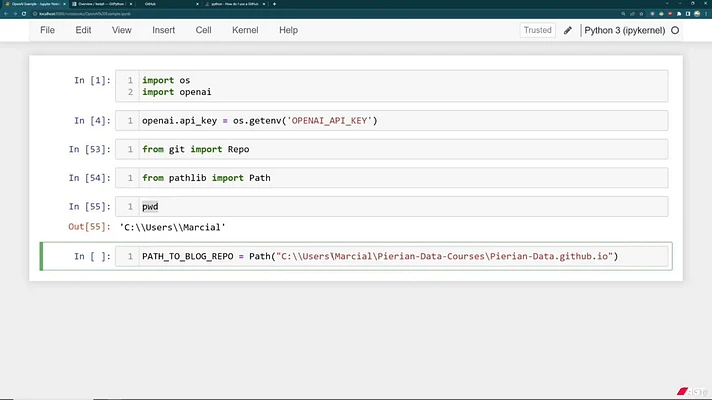
Task: Open the Kernel menu
Action: 245,30
